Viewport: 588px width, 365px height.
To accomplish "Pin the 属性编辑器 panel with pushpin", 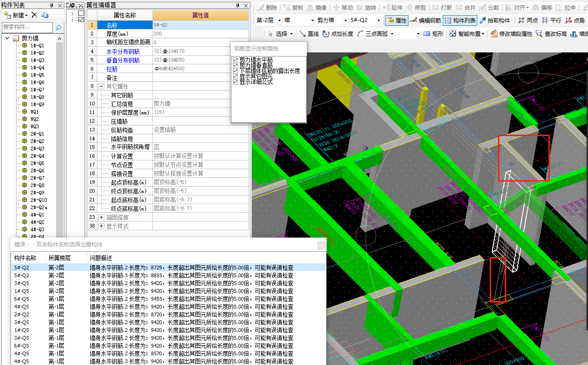I will [x=237, y=5].
